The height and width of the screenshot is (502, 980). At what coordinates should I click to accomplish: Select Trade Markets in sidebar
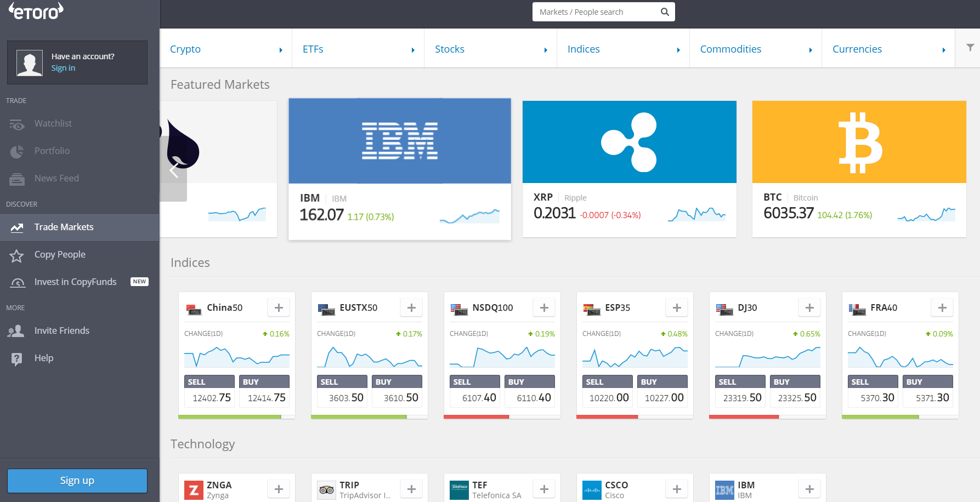pyautogui.click(x=80, y=227)
